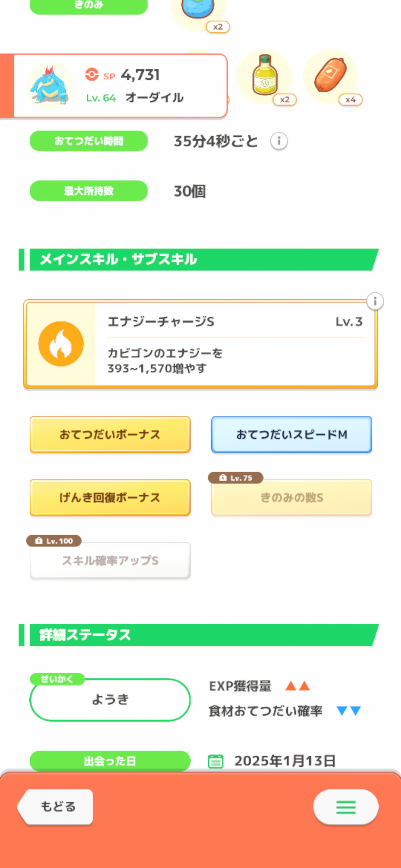This screenshot has width=401, height=868.
Task: Tap the olive oil ingredient icon
Action: pyautogui.click(x=265, y=76)
